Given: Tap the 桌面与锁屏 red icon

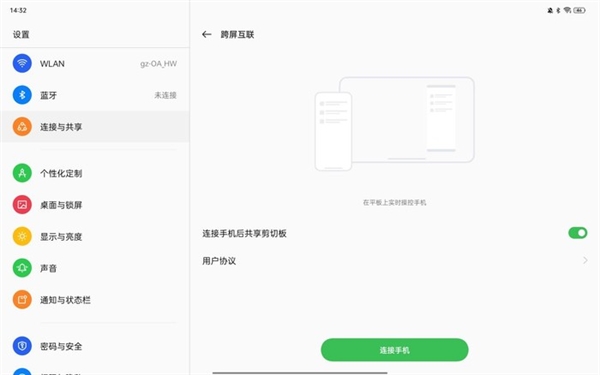Looking at the screenshot, I should pos(22,205).
